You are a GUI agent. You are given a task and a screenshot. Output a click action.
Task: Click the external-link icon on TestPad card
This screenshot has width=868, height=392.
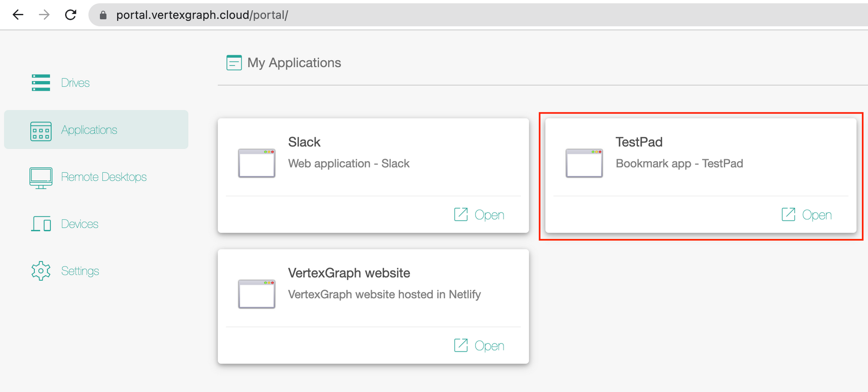tap(789, 214)
